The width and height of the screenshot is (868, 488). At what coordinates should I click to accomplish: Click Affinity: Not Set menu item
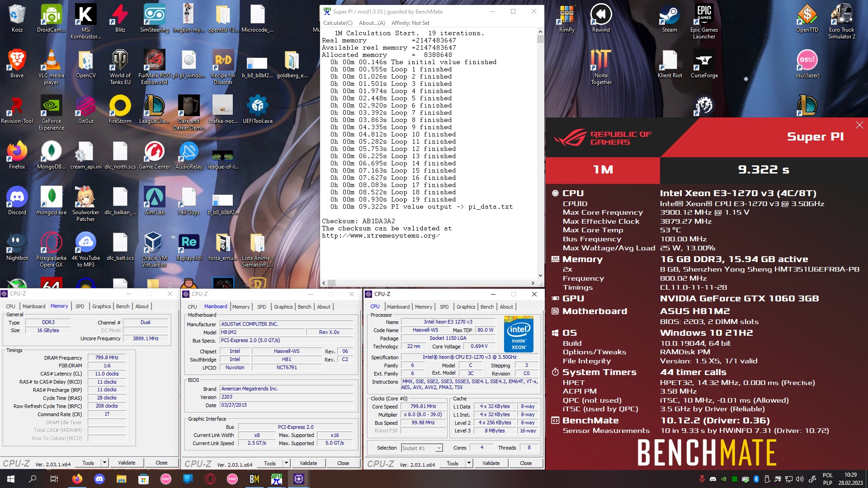[410, 23]
